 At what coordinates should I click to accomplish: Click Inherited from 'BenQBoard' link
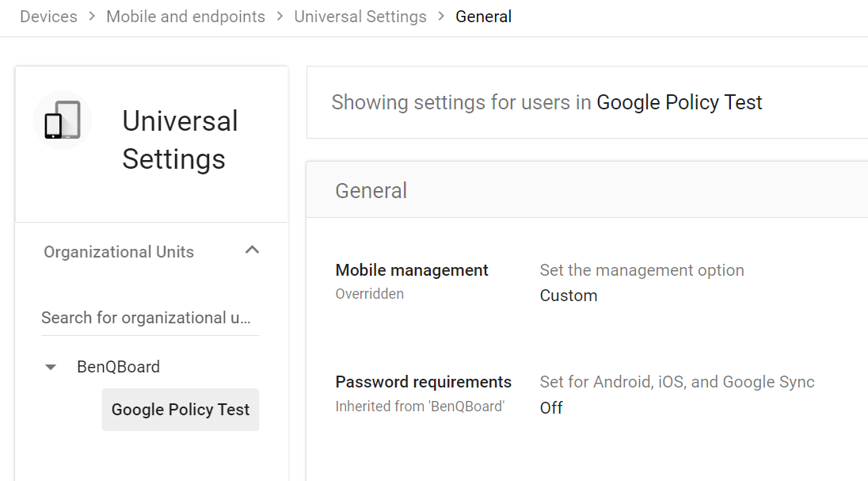tap(420, 406)
